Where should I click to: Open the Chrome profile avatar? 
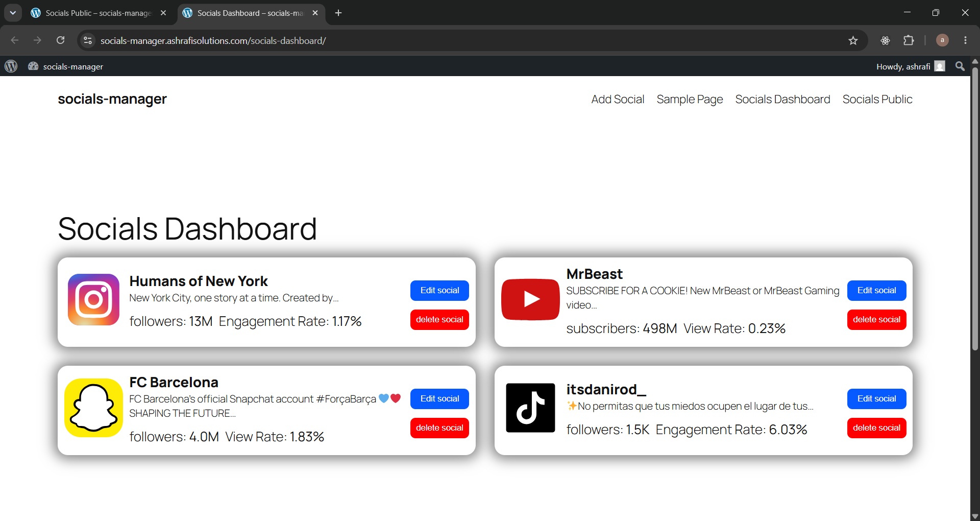click(942, 40)
